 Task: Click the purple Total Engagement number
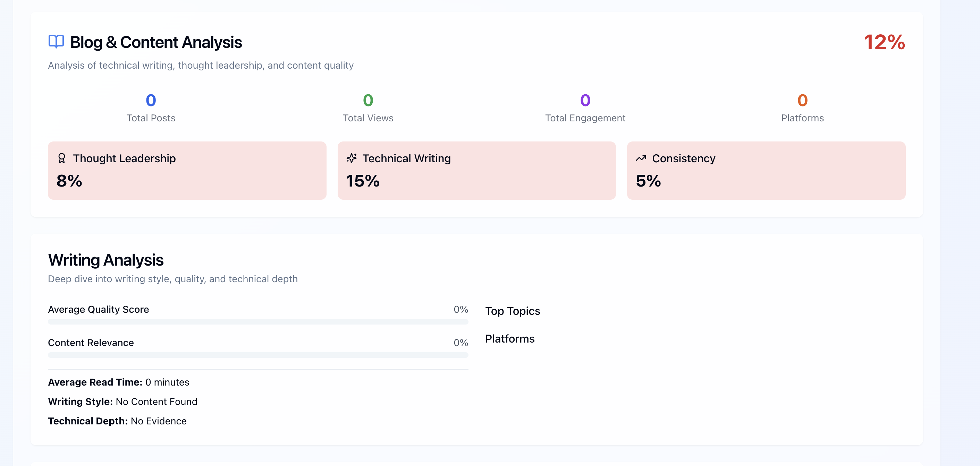(585, 100)
